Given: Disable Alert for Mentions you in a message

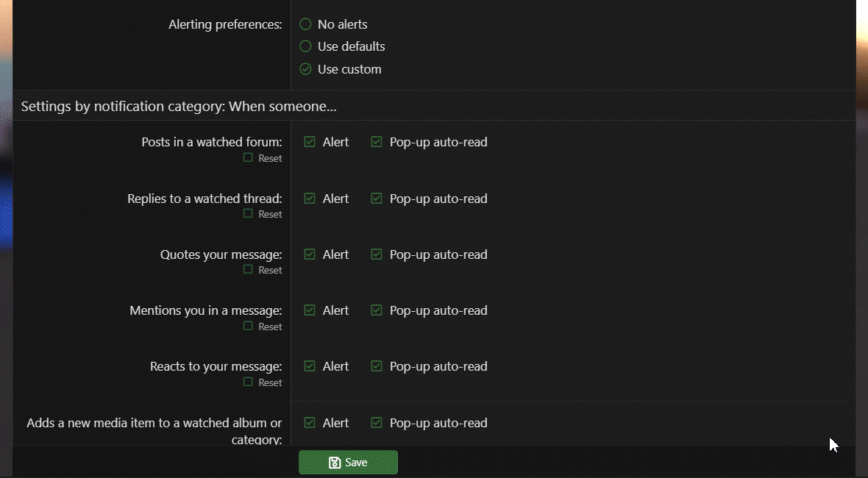Looking at the screenshot, I should (310, 310).
